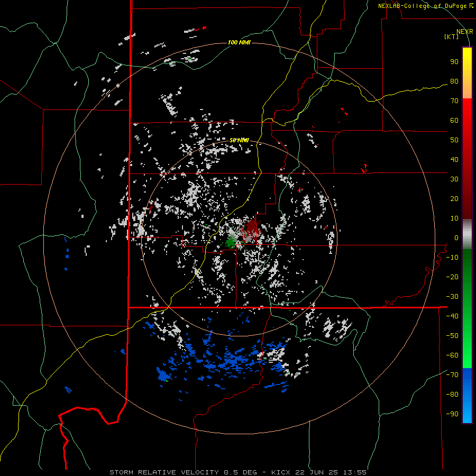Click the -30 tick label on the velocity scale
This screenshot has width=476, height=476.
452,297
